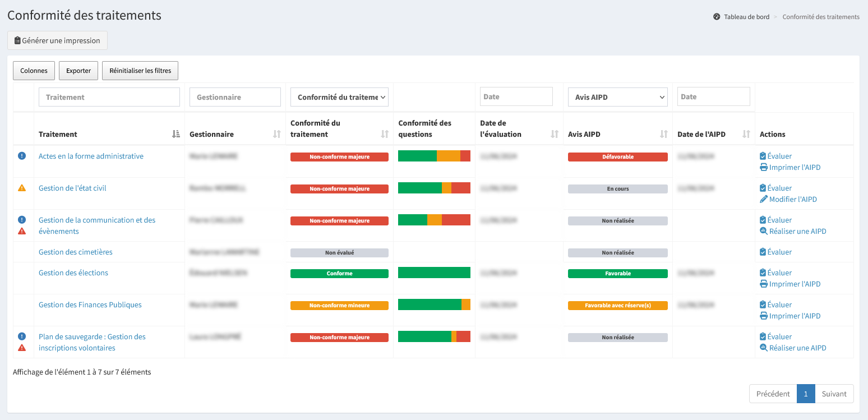This screenshot has height=420, width=868.
Task: Open the Gestion des cimetières treatment link
Action: click(x=76, y=252)
